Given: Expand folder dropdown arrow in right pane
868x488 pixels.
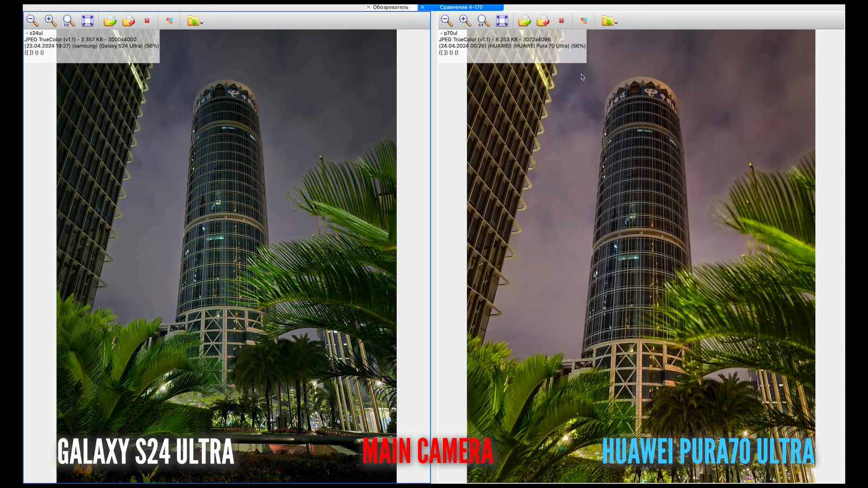Looking at the screenshot, I should coord(616,23).
